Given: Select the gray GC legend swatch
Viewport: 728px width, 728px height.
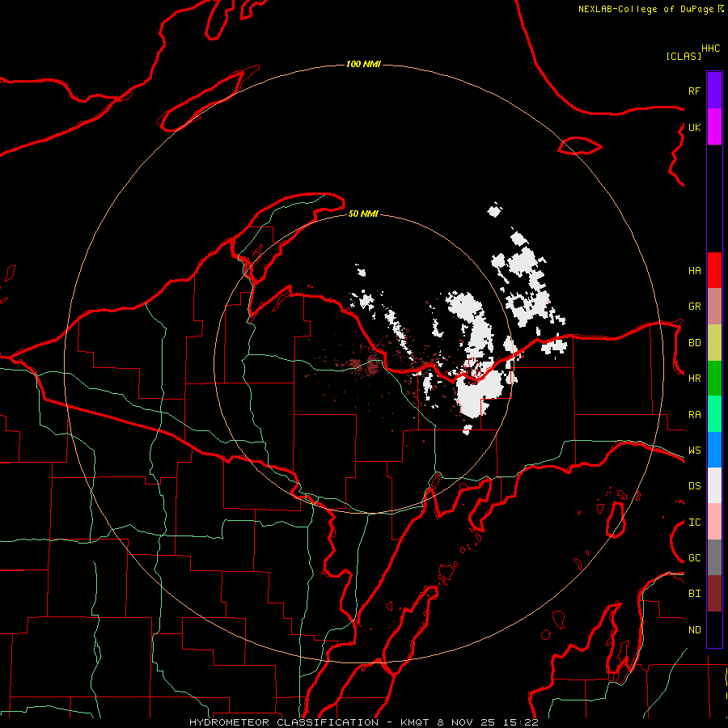Looking at the screenshot, I should tap(714, 557).
